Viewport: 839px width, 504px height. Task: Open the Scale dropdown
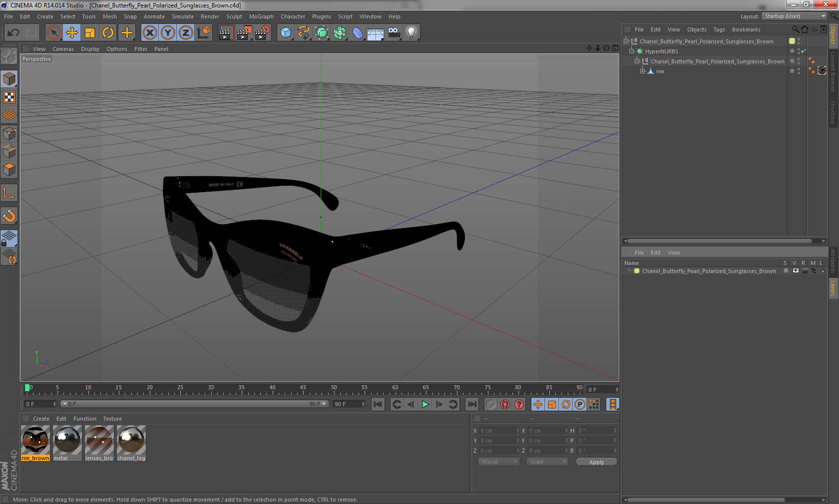547,462
